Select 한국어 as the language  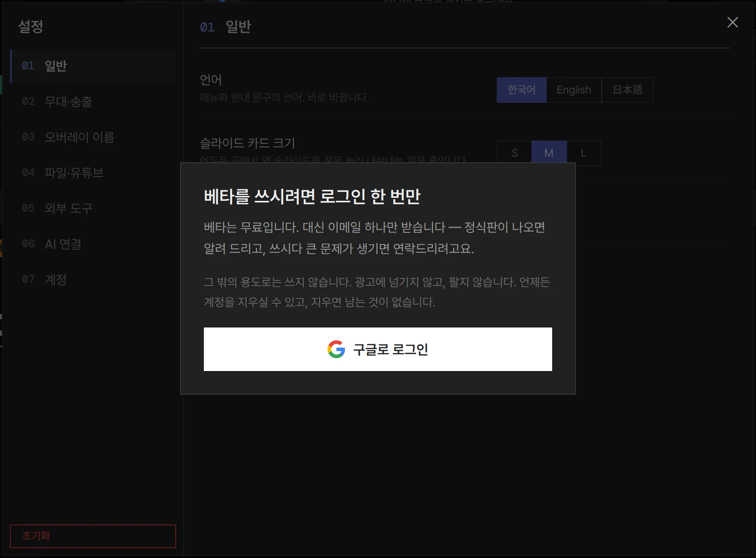(521, 90)
